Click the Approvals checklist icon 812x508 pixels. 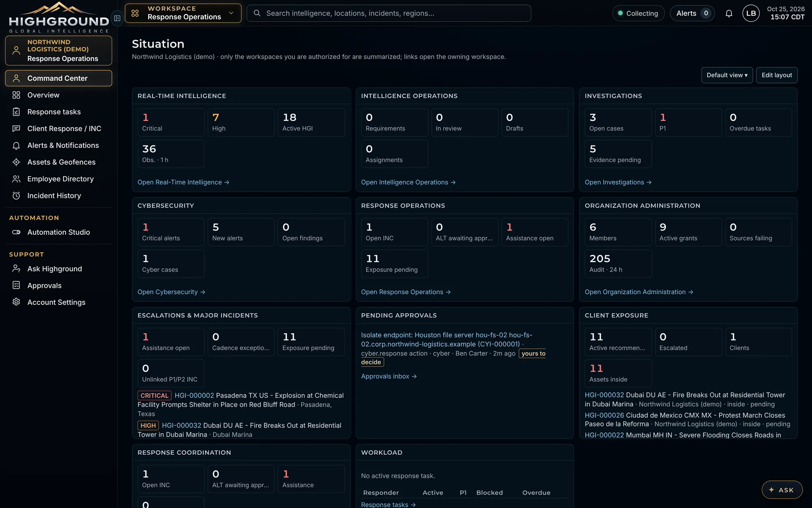(x=16, y=285)
